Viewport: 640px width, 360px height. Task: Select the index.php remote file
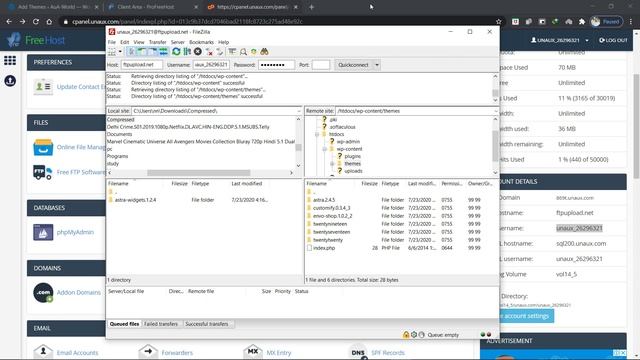pyautogui.click(x=324, y=248)
